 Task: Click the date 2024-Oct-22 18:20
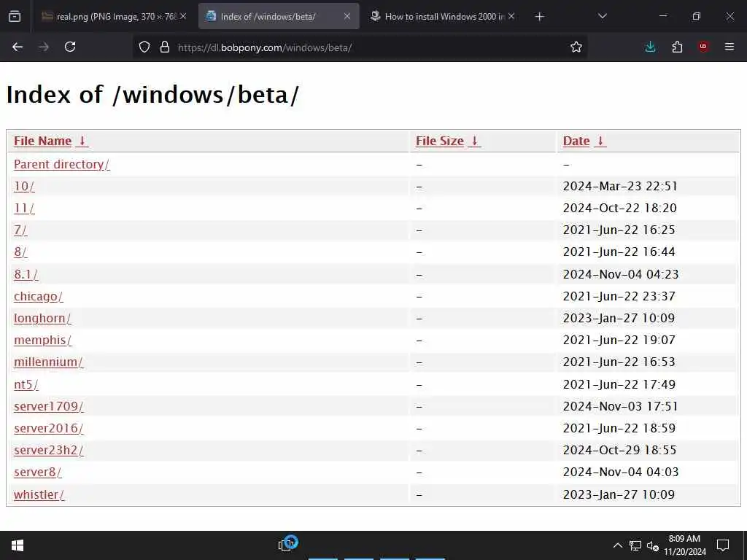(x=619, y=208)
